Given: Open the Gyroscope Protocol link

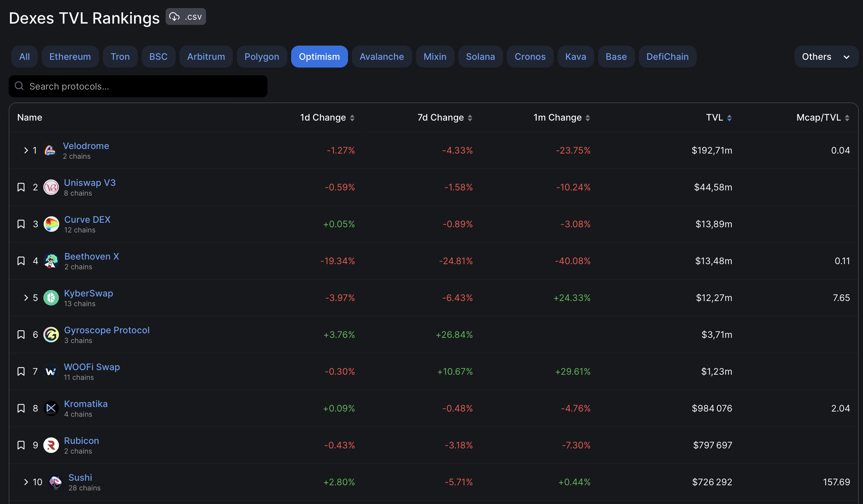Looking at the screenshot, I should point(107,330).
